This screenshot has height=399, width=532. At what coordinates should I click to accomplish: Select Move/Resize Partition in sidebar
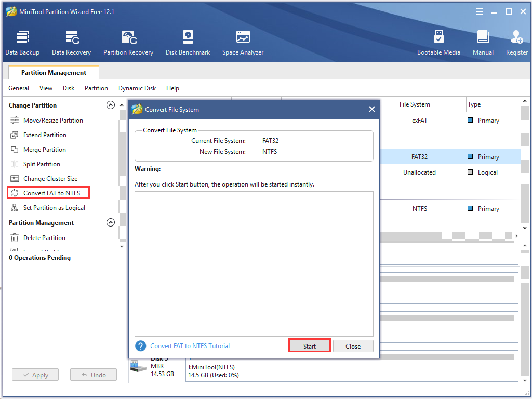[x=53, y=121]
